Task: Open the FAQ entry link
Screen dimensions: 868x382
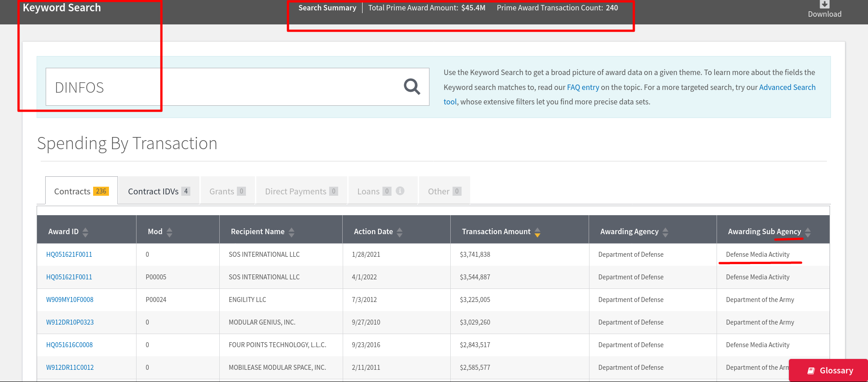Action: 583,87
